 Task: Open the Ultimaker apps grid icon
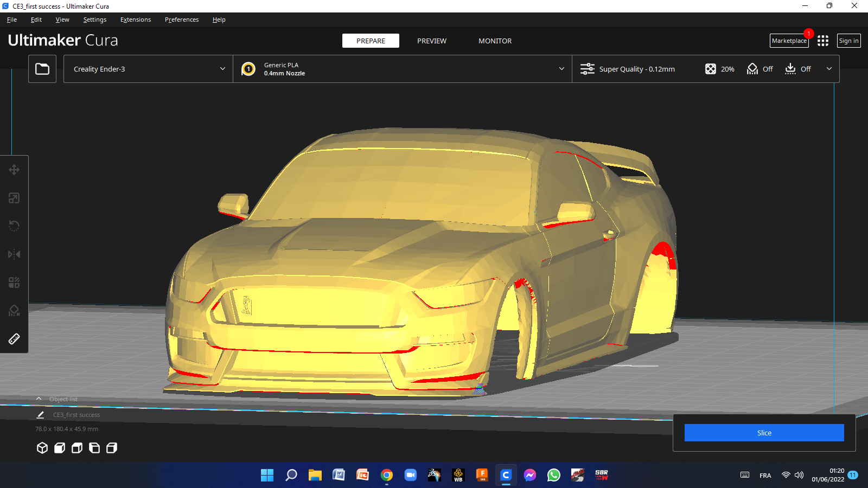[823, 41]
